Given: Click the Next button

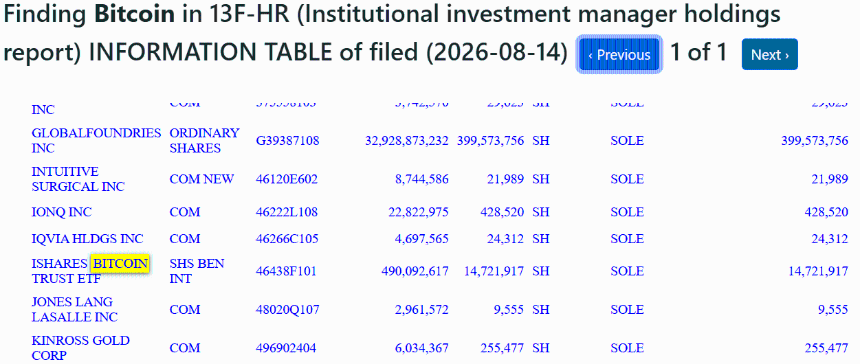Looking at the screenshot, I should 770,54.
